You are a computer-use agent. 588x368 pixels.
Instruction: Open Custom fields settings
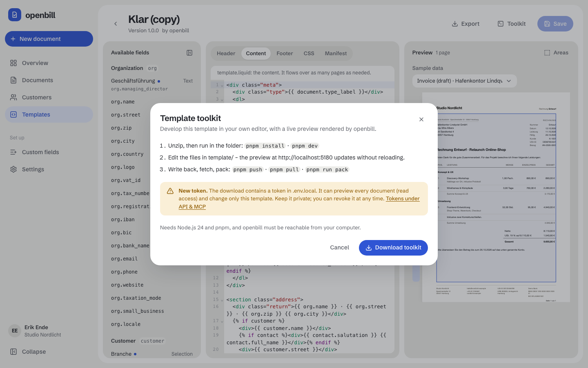[49, 152]
